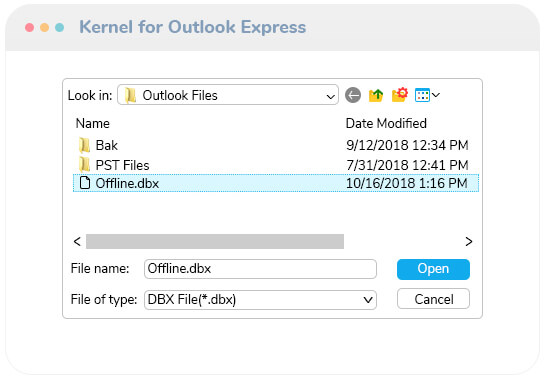Select the Offline.dbx file name
The width and height of the screenshot is (545, 380).
127,184
